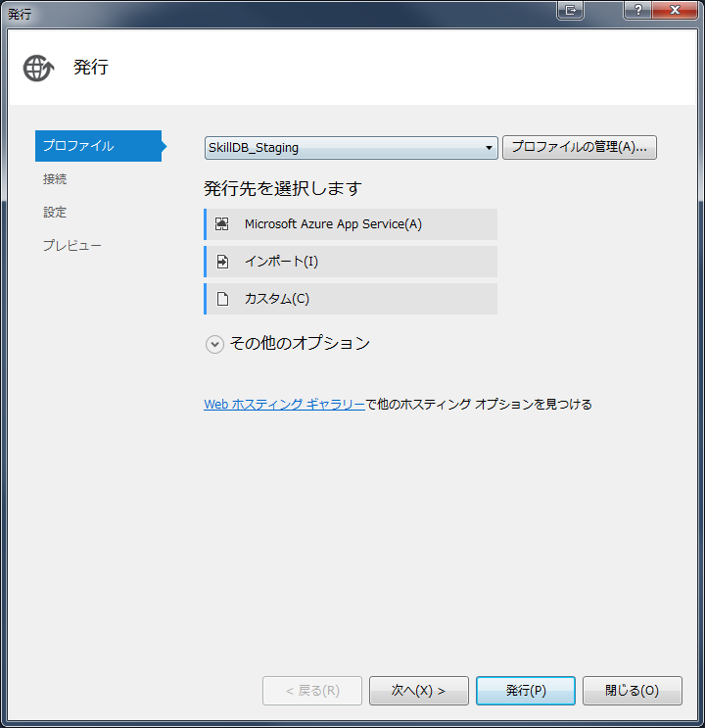Choose カスタム(C) publish target
This screenshot has height=728, width=705.
coord(351,299)
